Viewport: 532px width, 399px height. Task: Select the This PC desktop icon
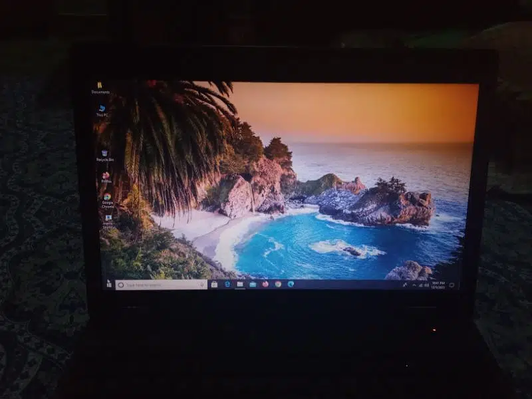(x=102, y=109)
